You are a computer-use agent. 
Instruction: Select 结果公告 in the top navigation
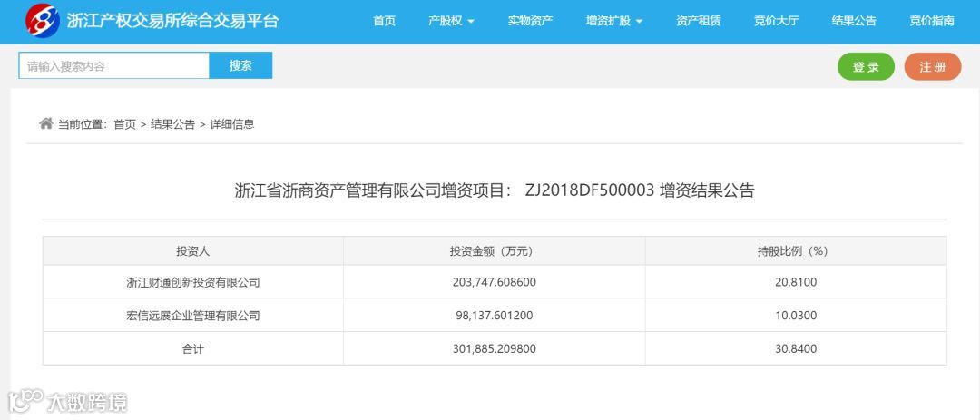[854, 21]
